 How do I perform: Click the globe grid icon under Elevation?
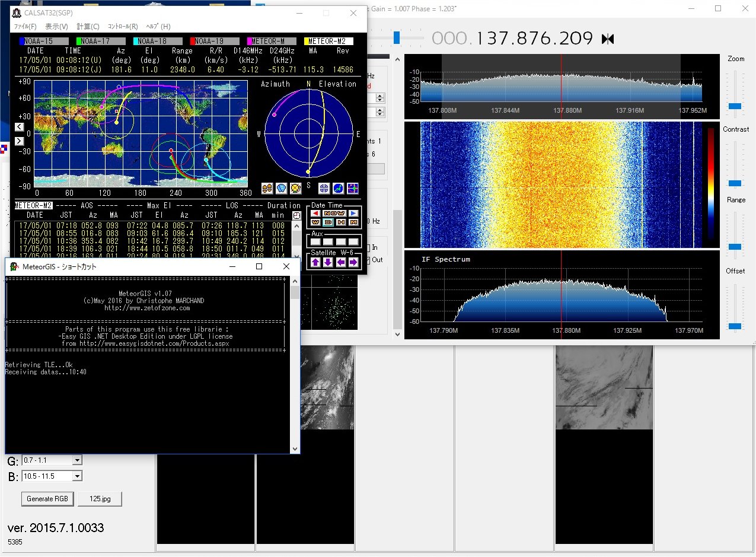[x=324, y=188]
